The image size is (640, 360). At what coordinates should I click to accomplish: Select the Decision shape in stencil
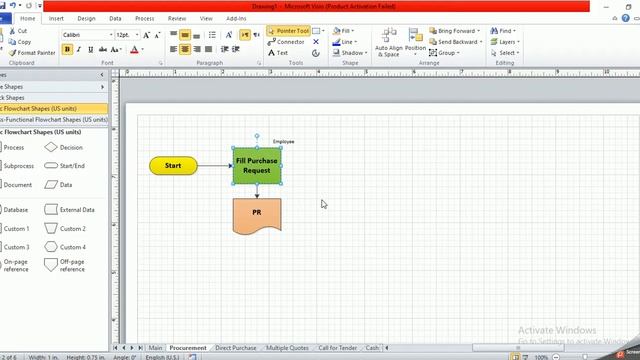pos(63,147)
